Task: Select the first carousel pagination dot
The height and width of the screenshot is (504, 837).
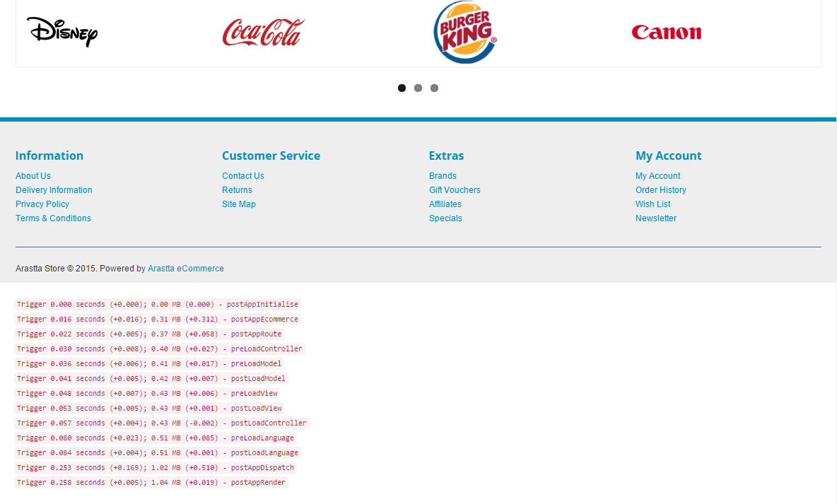Action: (x=402, y=88)
